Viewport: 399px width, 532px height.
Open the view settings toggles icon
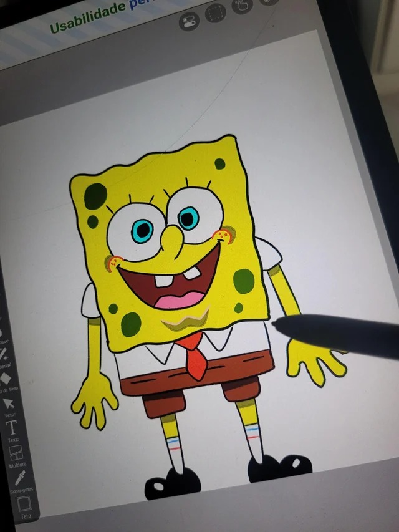[x=189, y=21]
